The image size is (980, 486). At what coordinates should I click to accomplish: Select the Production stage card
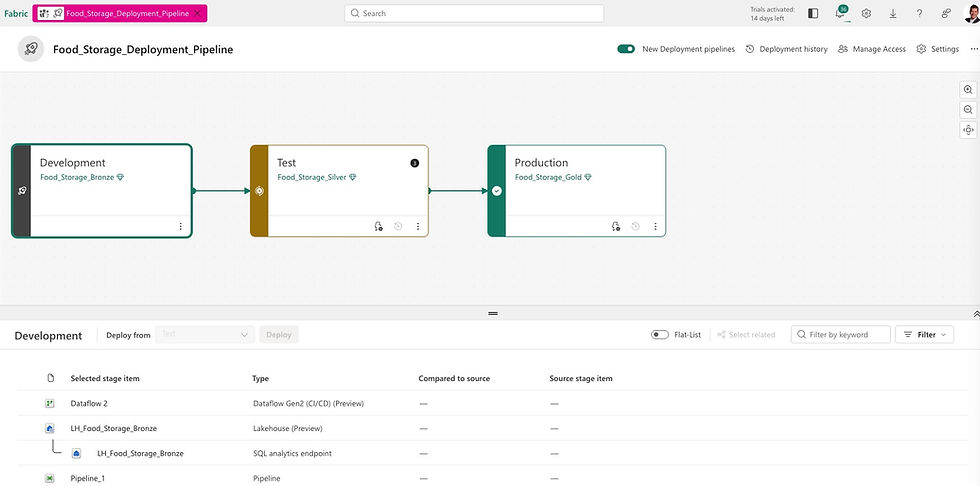[577, 191]
